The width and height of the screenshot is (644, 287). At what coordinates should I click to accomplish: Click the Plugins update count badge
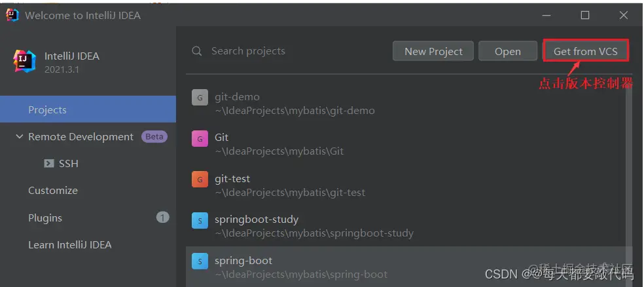pyautogui.click(x=162, y=218)
